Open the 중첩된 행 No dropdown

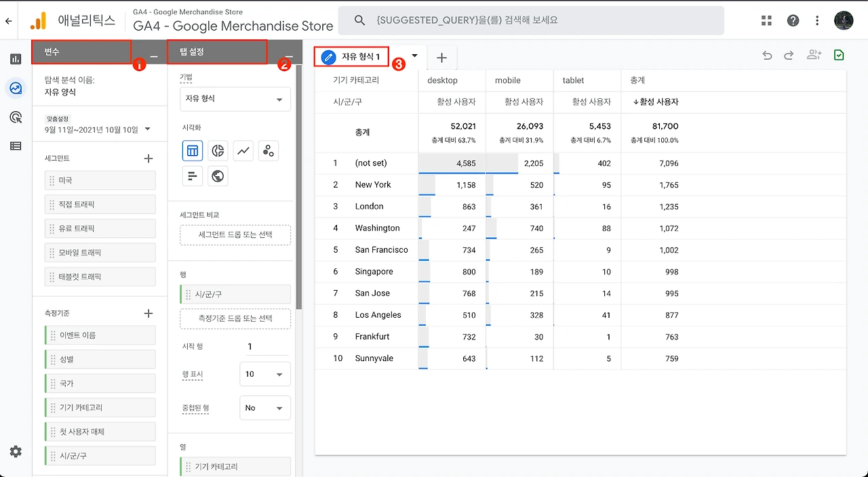click(265, 408)
